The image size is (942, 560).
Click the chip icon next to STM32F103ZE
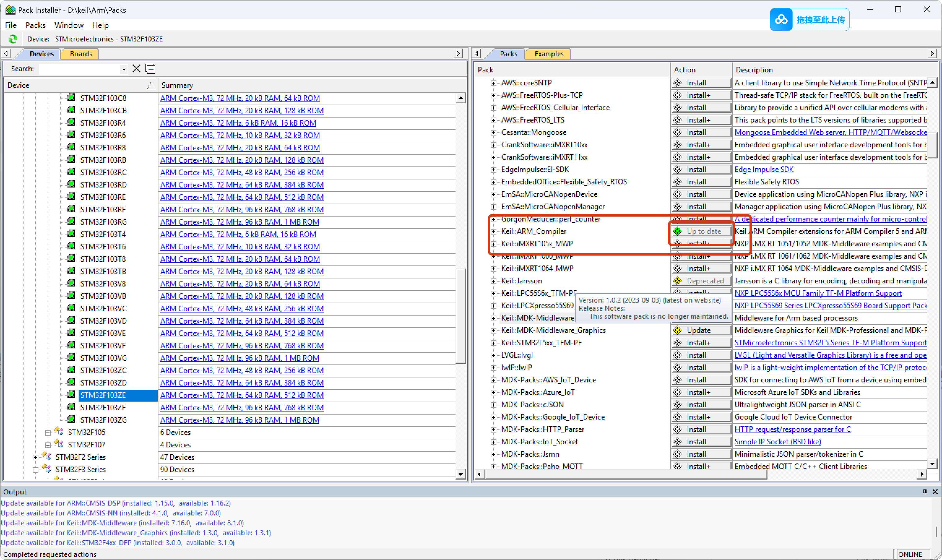click(71, 395)
